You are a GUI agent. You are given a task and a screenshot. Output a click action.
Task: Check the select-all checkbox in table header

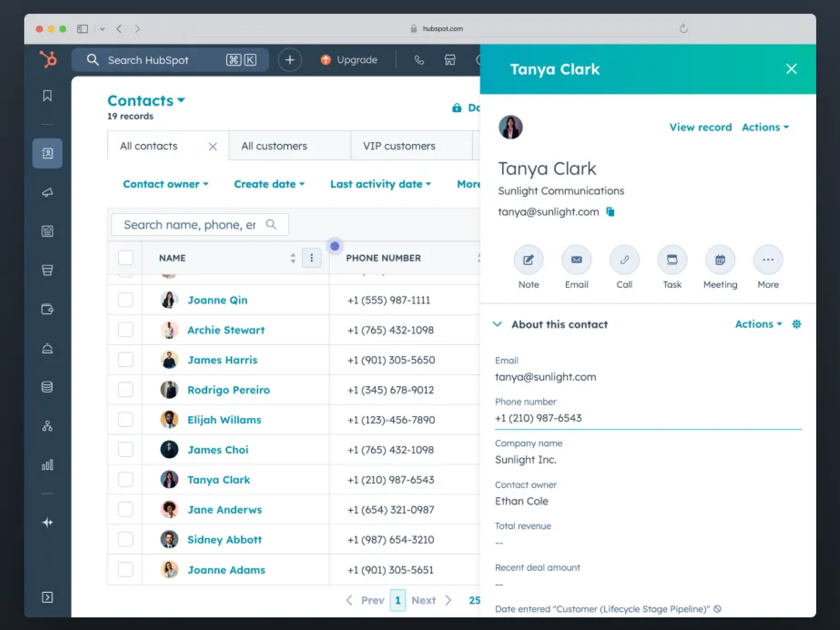[x=126, y=258]
